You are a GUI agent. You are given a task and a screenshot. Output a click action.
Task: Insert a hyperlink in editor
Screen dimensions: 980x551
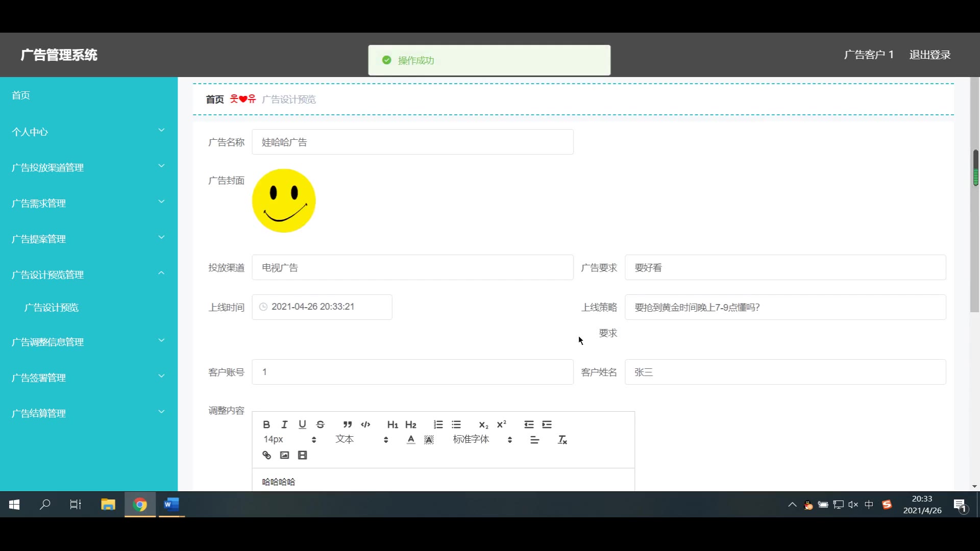[x=266, y=455]
